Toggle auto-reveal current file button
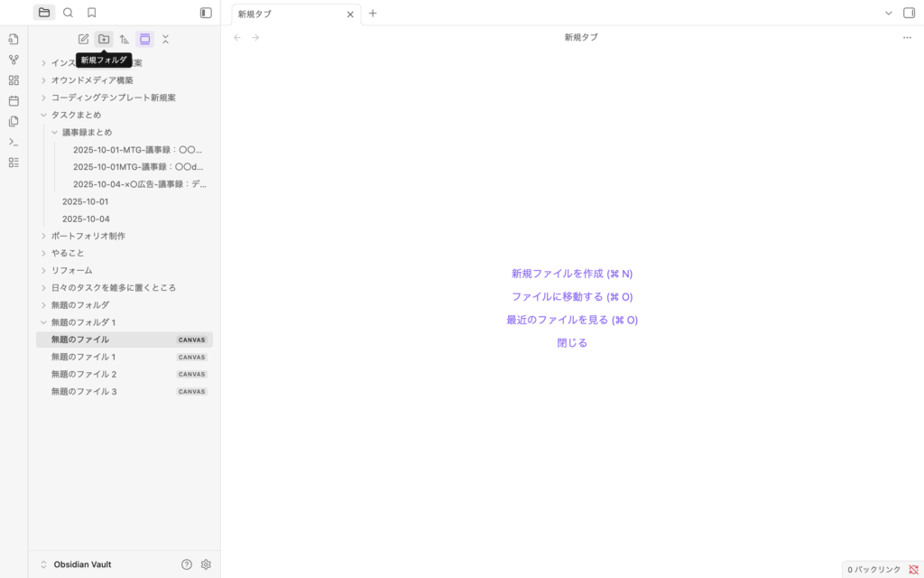924x578 pixels. pyautogui.click(x=144, y=39)
